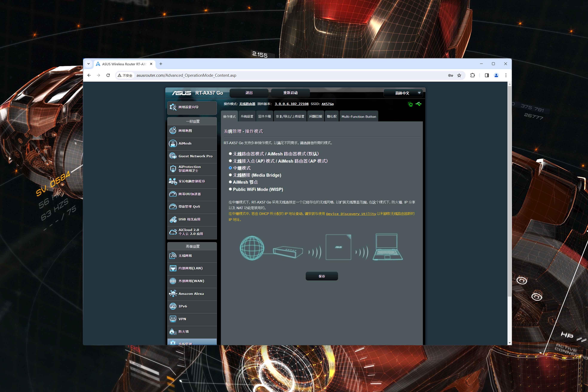The image size is (588, 392).
Task: Select AiMesh Node (AiMesh 节点) mode
Action: [230, 182]
